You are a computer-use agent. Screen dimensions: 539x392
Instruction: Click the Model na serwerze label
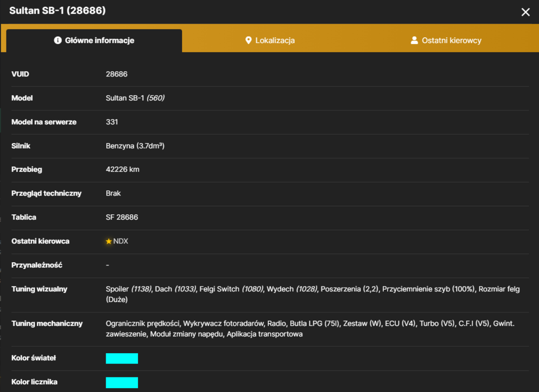click(x=44, y=122)
